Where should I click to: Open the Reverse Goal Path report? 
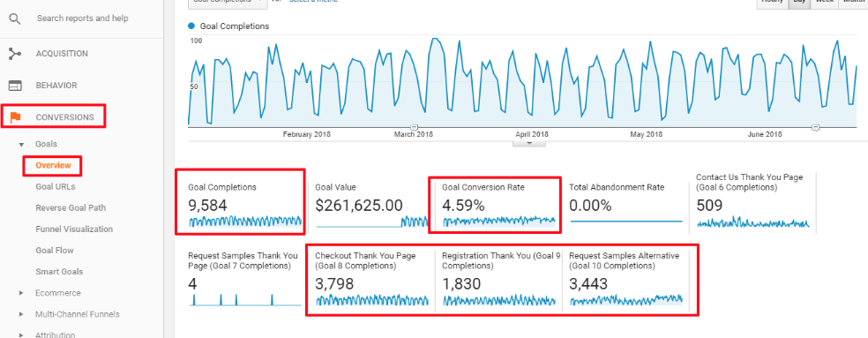[x=71, y=207]
